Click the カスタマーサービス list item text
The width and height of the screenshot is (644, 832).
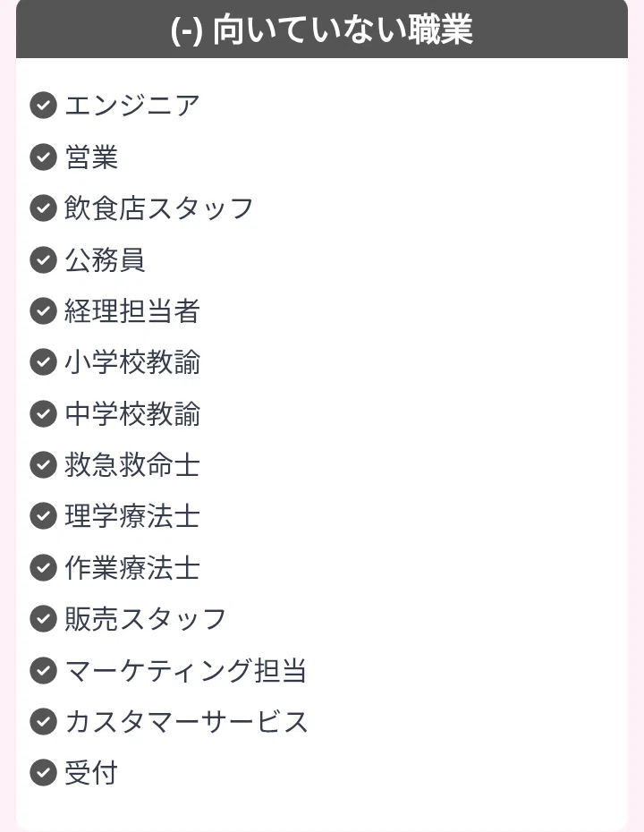click(186, 722)
